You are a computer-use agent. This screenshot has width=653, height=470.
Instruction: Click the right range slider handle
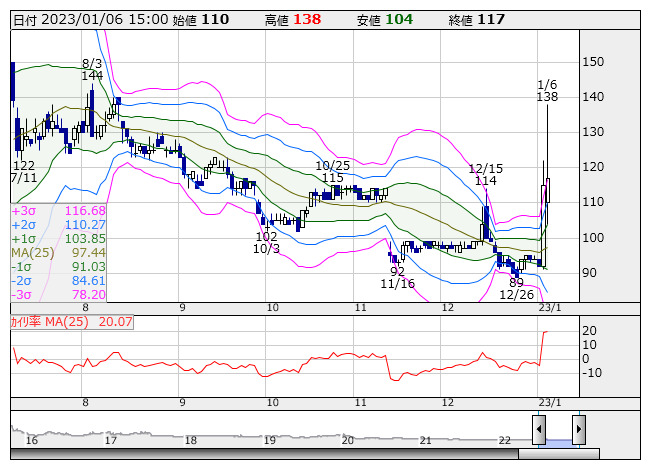coord(578,429)
